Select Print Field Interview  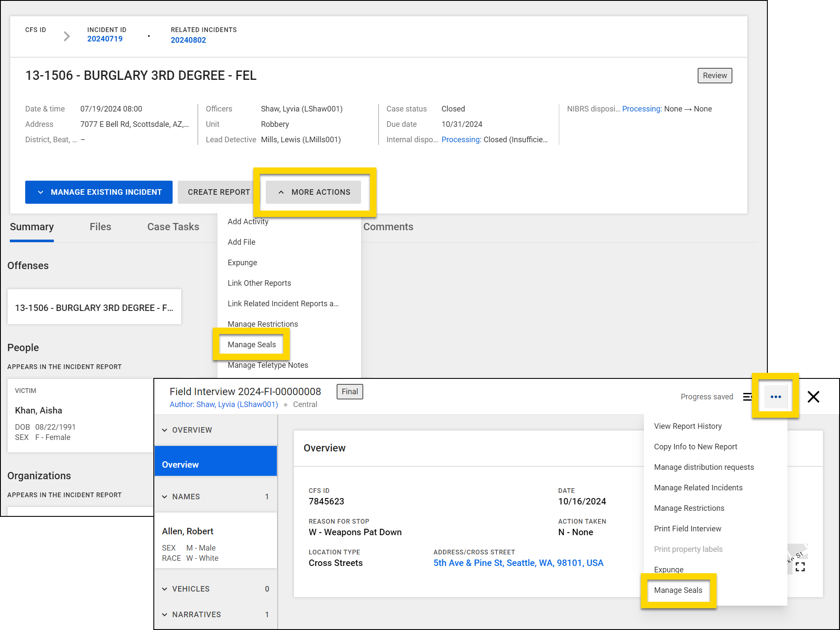click(715, 529)
